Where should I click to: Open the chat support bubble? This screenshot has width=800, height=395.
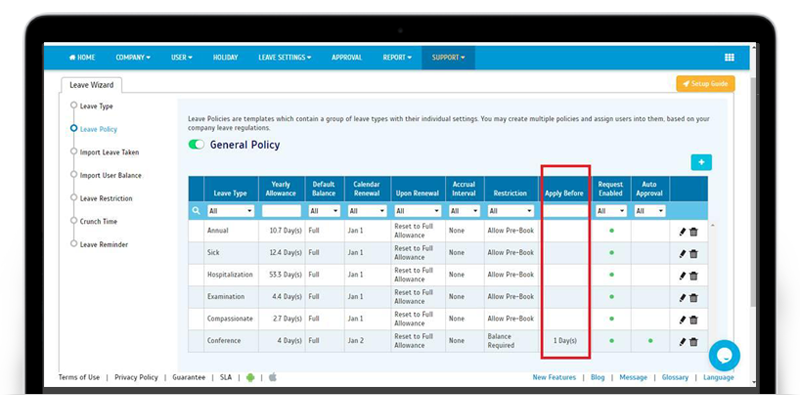click(724, 355)
